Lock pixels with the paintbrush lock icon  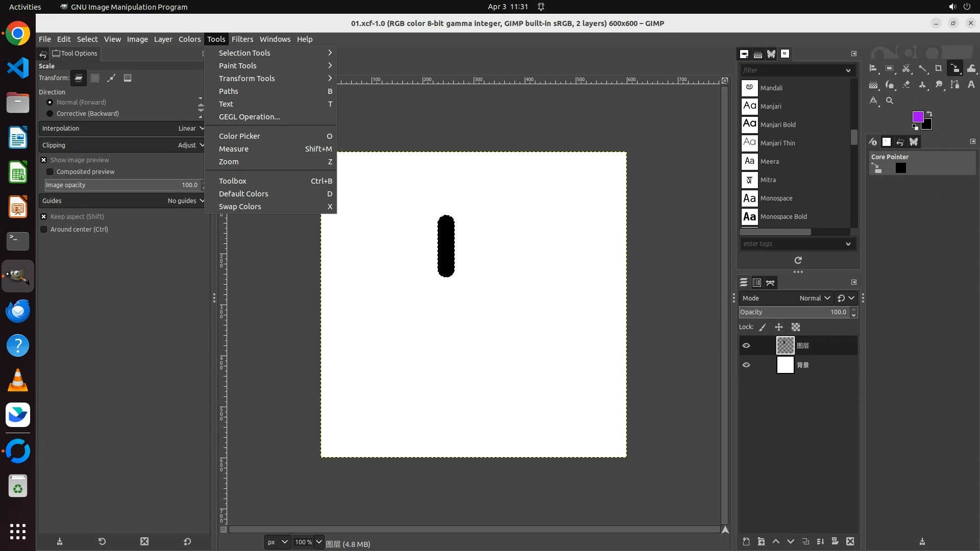[763, 327]
